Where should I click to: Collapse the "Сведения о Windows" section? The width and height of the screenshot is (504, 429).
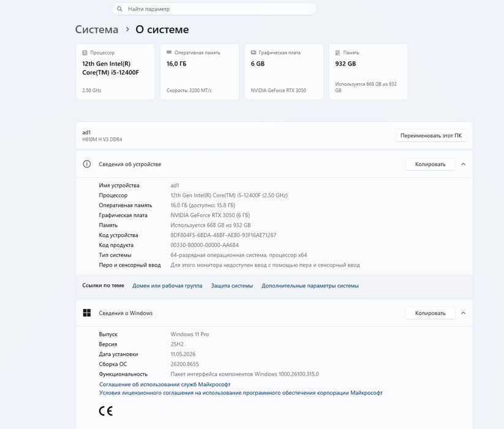[463, 313]
